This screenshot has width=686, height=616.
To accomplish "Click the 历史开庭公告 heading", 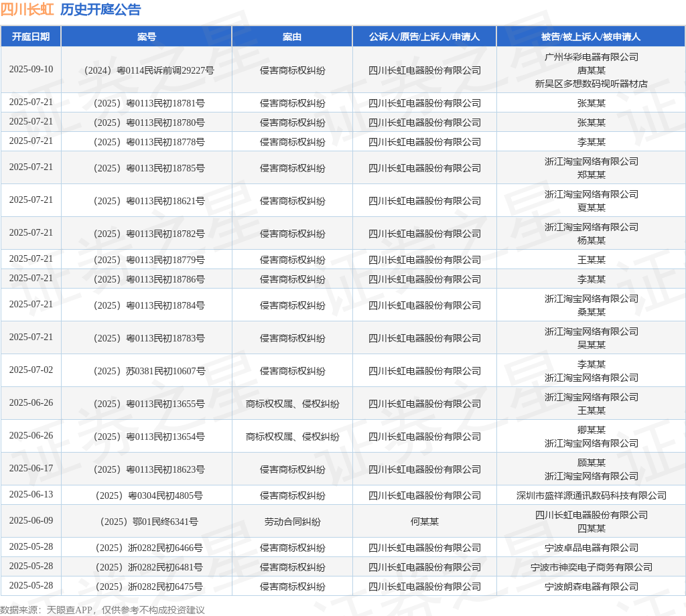I will point(100,9).
